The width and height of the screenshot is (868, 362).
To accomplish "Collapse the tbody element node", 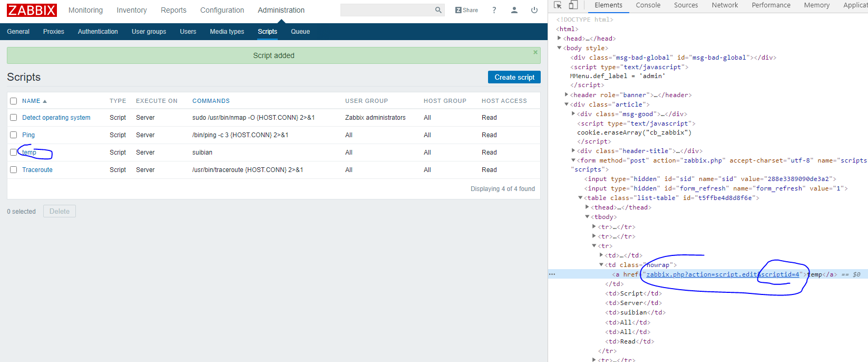I will coord(587,217).
